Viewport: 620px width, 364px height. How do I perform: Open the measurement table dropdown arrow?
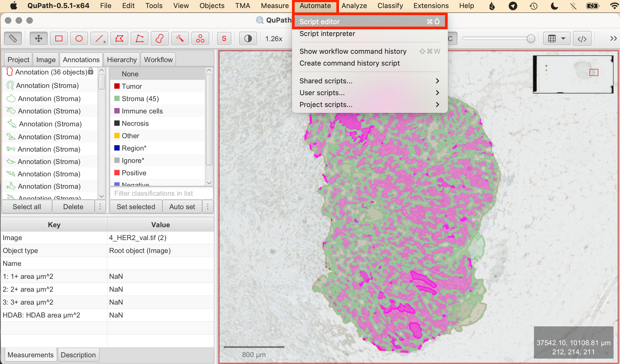pos(563,39)
